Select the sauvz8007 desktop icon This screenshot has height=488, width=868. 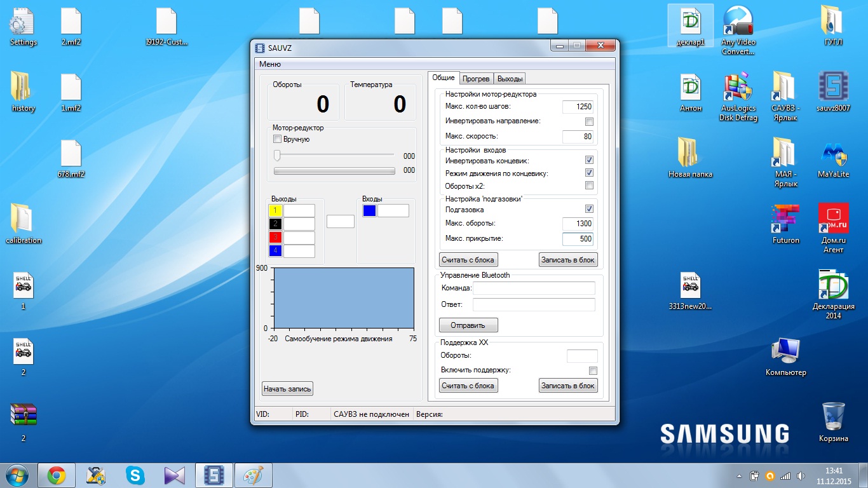833,93
